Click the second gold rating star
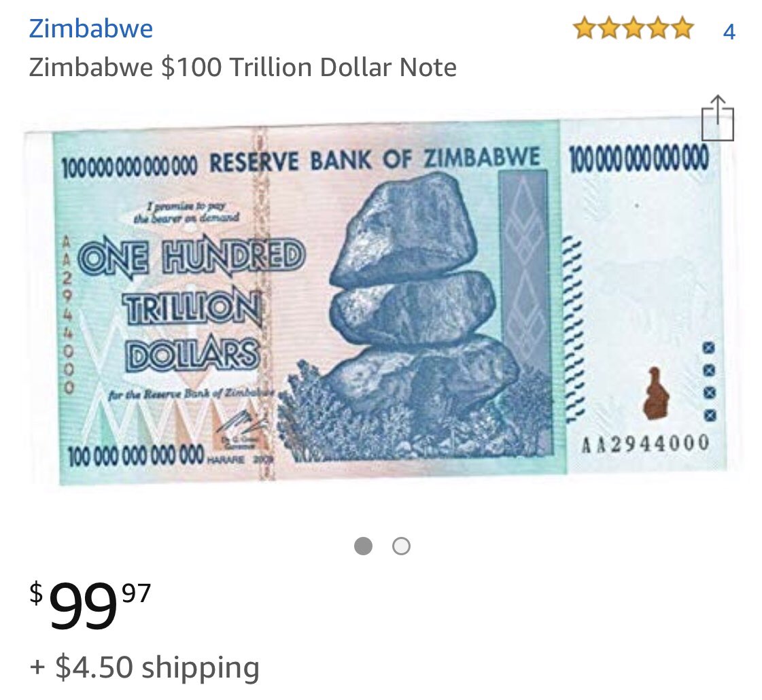Viewport: 762px width, 700px height. click(610, 28)
